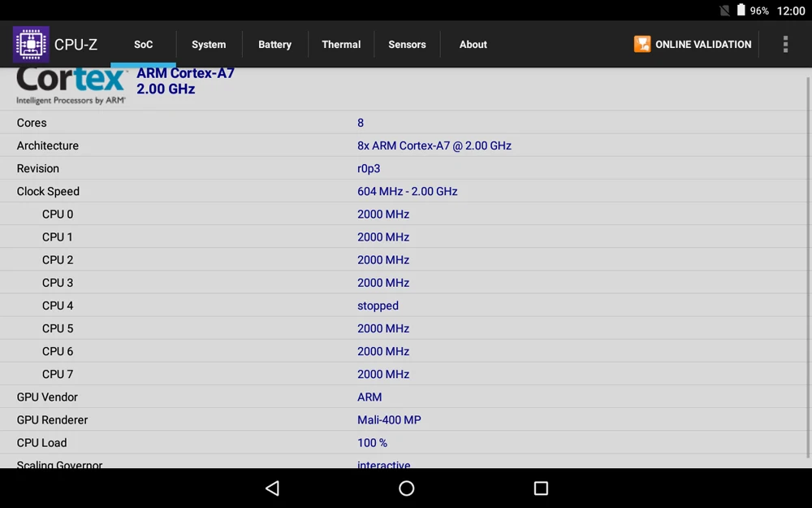The width and height of the screenshot is (812, 508).
Task: Open the Battery tab
Action: tap(274, 45)
